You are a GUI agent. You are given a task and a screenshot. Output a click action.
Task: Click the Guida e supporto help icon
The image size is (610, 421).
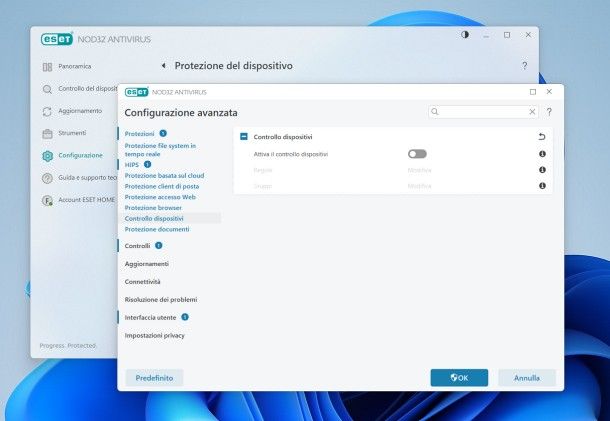coord(47,178)
